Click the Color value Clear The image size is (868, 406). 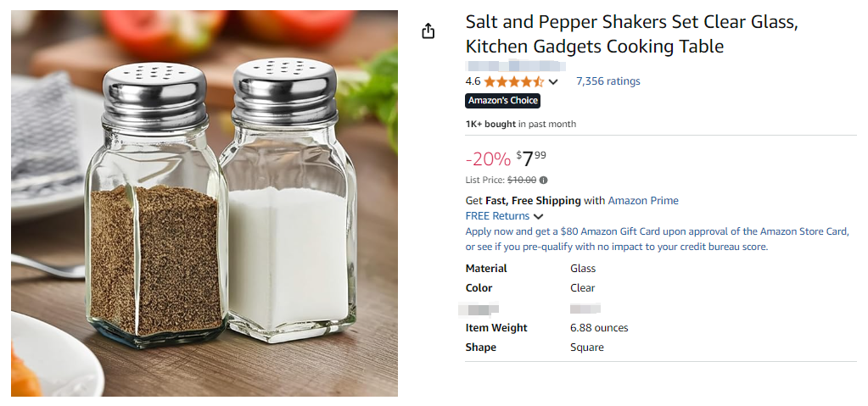point(582,288)
